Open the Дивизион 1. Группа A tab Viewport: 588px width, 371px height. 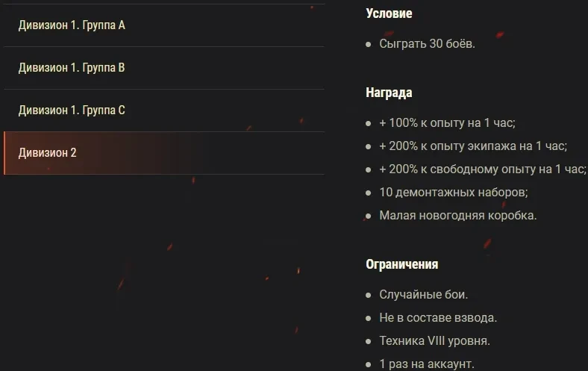[x=72, y=25]
